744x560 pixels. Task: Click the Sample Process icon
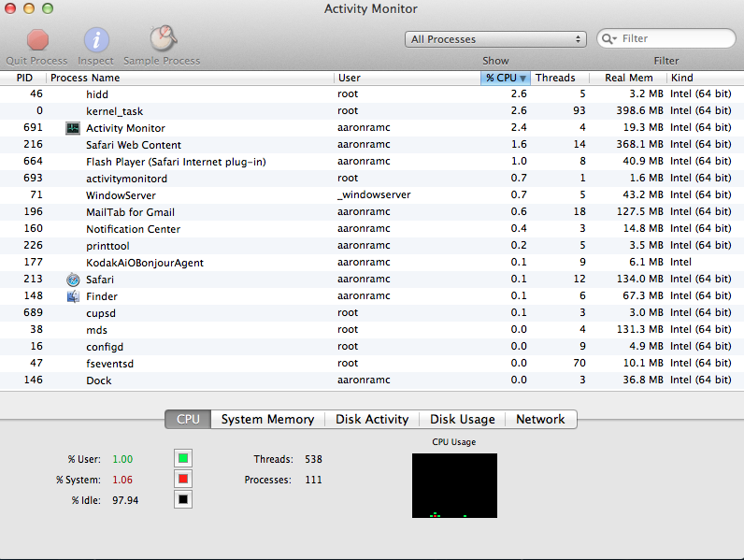click(x=164, y=38)
